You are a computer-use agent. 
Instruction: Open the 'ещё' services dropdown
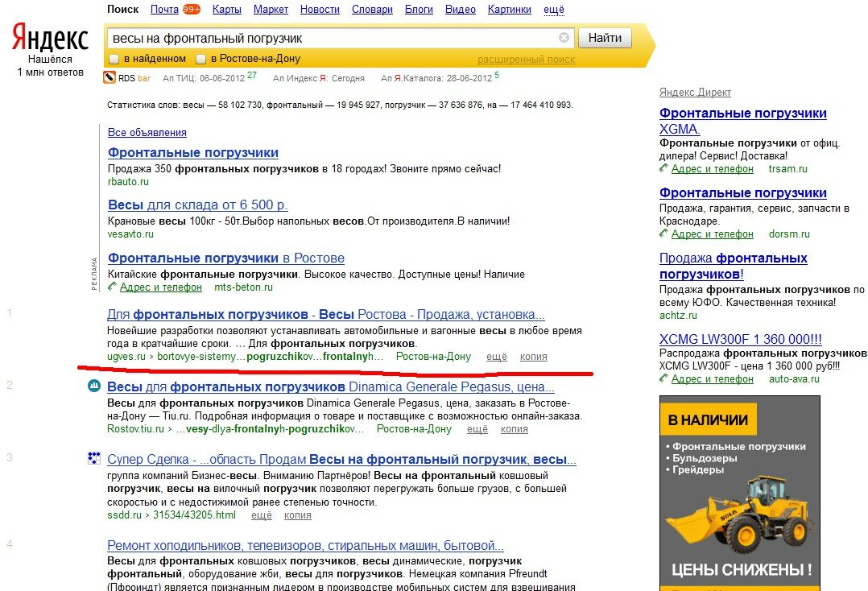pyautogui.click(x=554, y=10)
